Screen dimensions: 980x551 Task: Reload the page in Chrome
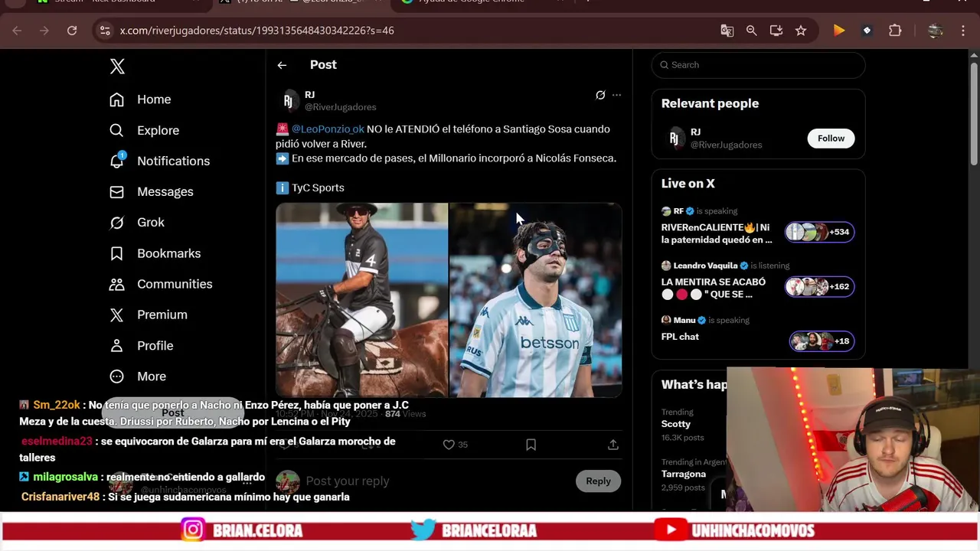[72, 31]
